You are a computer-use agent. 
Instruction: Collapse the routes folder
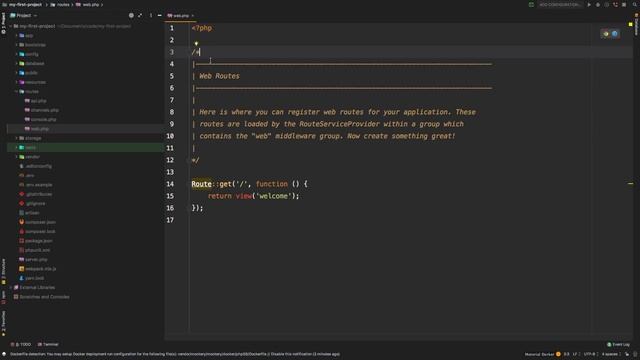click(16, 91)
